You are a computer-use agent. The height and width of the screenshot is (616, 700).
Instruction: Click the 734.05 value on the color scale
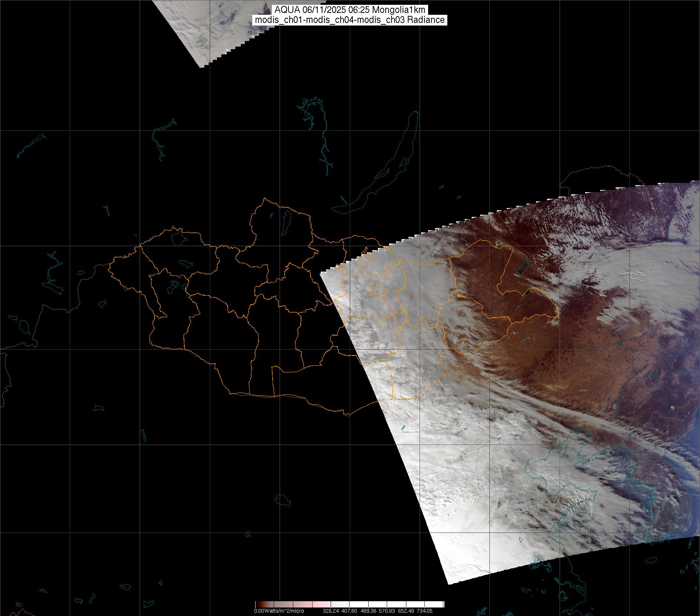(424, 611)
